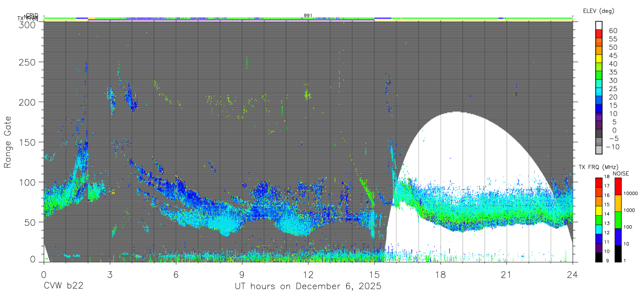Click x-axis tick label '21'
This screenshot has width=644, height=297.
pos(507,274)
